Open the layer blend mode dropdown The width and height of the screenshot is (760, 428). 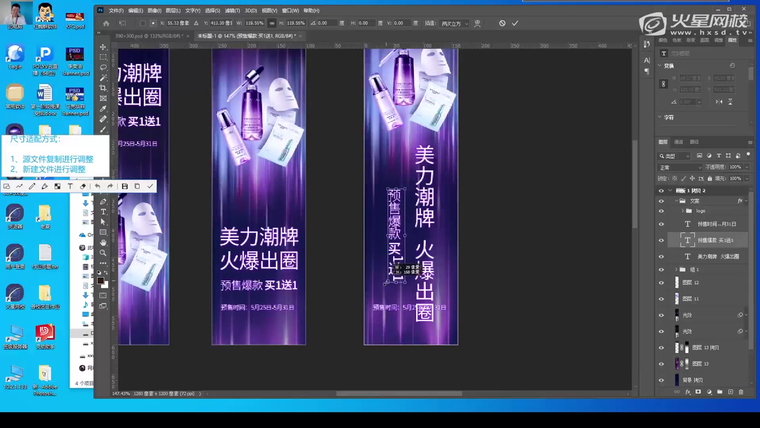click(x=680, y=167)
